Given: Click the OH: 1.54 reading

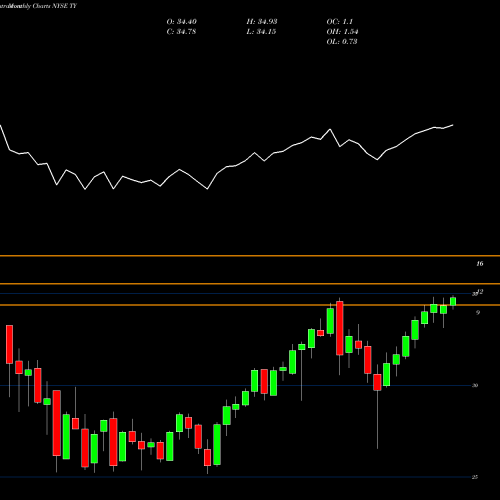Looking at the screenshot, I should click(342, 32).
